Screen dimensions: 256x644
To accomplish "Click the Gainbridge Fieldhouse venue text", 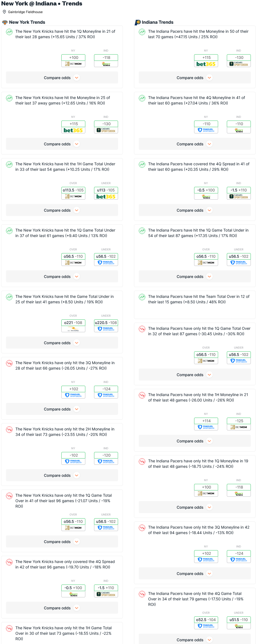I will pyautogui.click(x=25, y=12).
